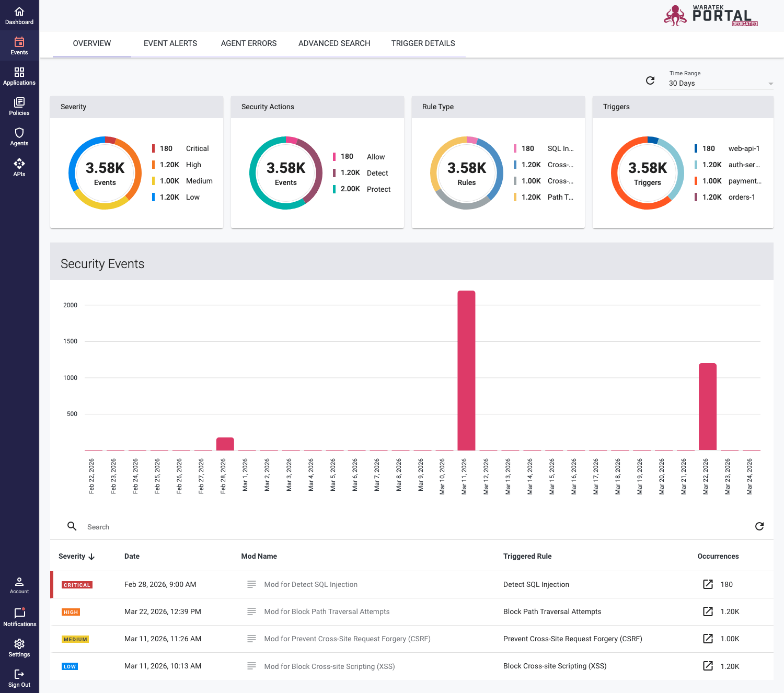Click the web-api-1 legend color swatch
The width and height of the screenshot is (784, 693).
pos(696,148)
